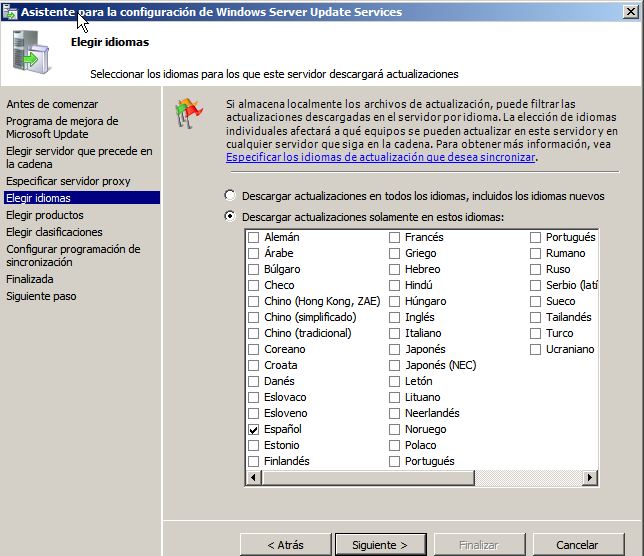Image resolution: width=644 pixels, height=556 pixels.
Task: Check the Árabe language checkbox
Action: 253,253
